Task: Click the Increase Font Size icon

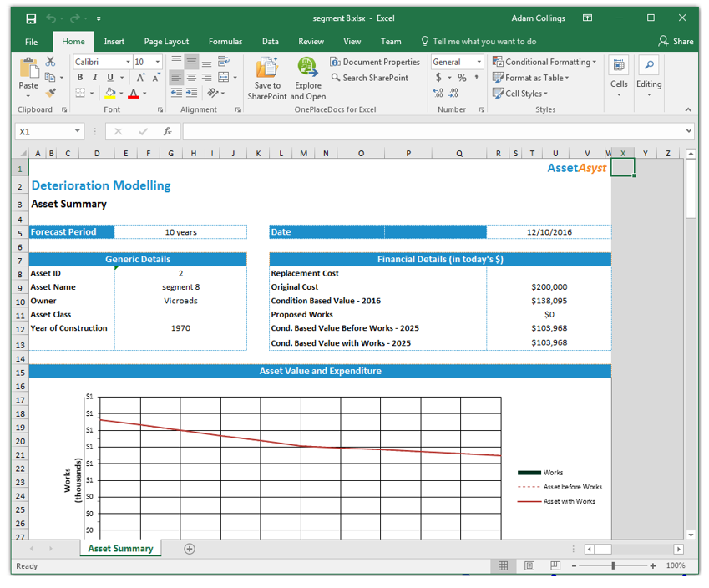Action: (141, 78)
